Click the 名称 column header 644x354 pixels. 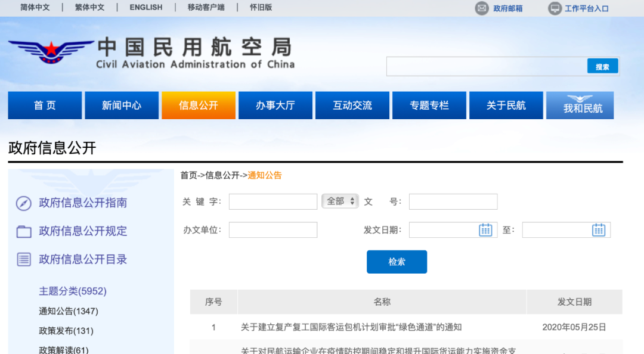[x=382, y=302]
